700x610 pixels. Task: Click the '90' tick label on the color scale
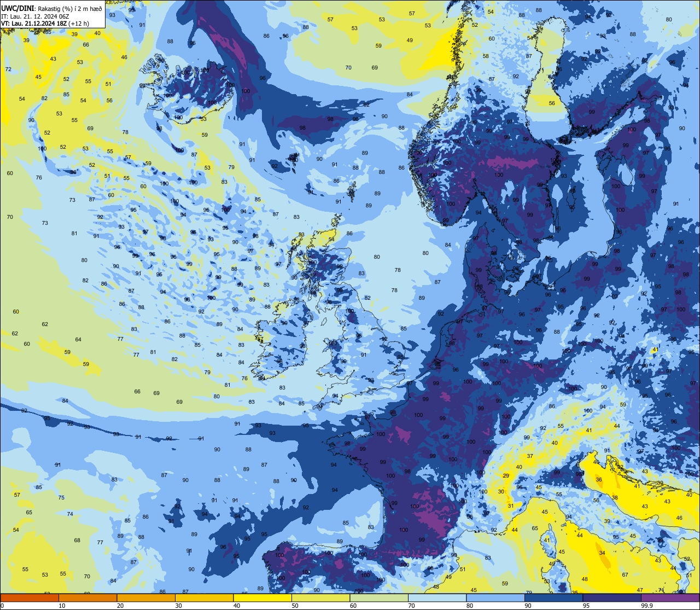tap(529, 606)
